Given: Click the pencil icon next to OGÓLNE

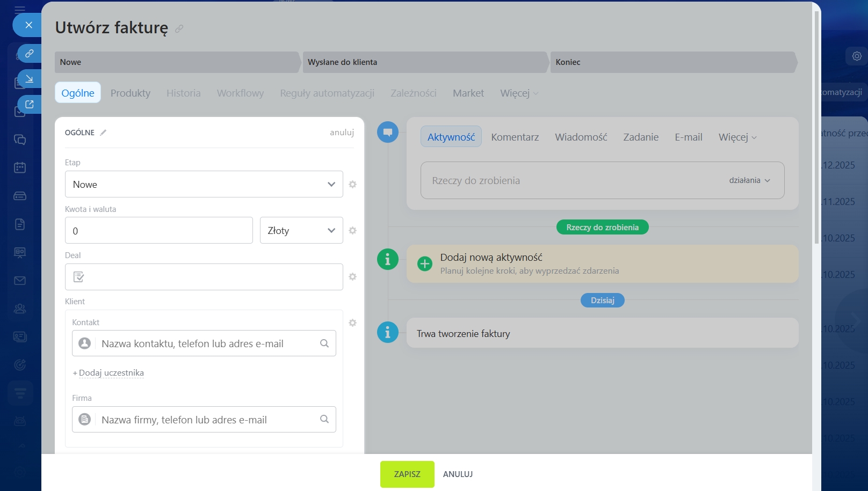Looking at the screenshot, I should coord(103,133).
